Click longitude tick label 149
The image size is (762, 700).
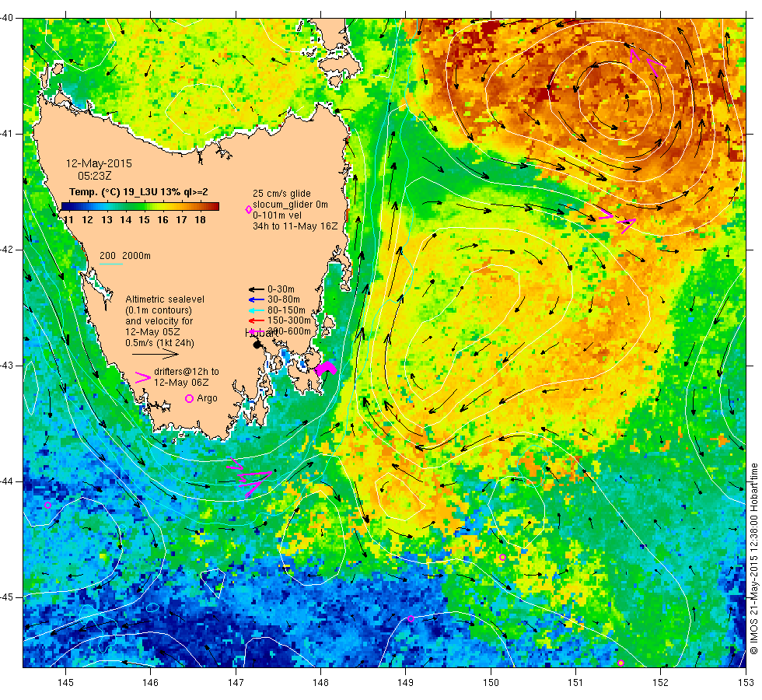click(x=405, y=683)
